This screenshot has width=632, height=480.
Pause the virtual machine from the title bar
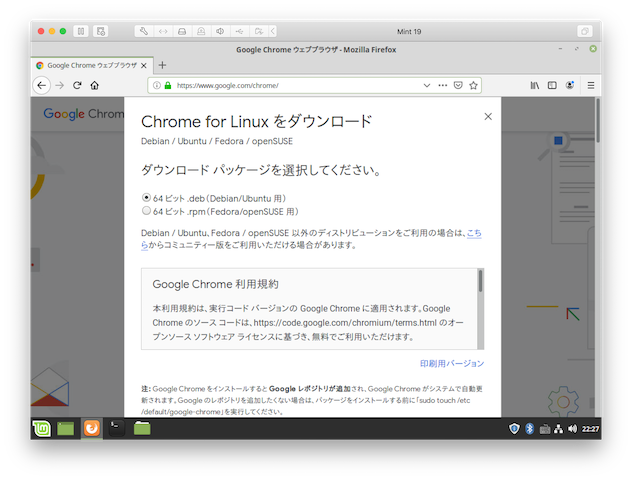[x=81, y=31]
